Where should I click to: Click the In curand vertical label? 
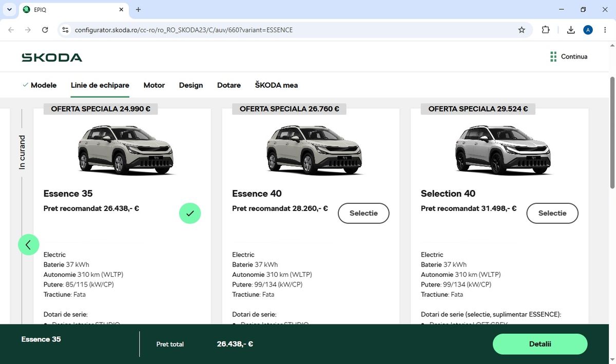click(22, 152)
